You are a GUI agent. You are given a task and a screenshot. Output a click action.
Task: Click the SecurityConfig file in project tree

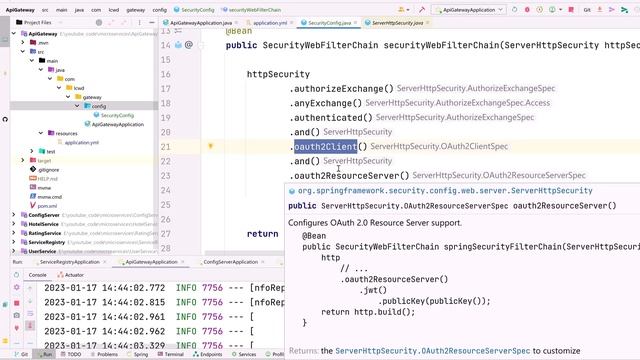click(117, 115)
